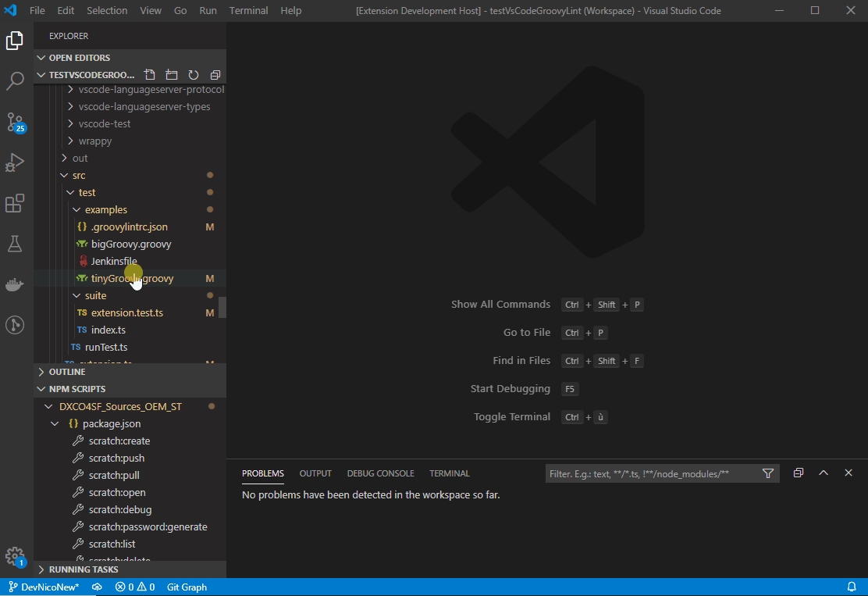868x596 pixels.
Task: Expand the OUTLINE section
Action: [x=67, y=372]
